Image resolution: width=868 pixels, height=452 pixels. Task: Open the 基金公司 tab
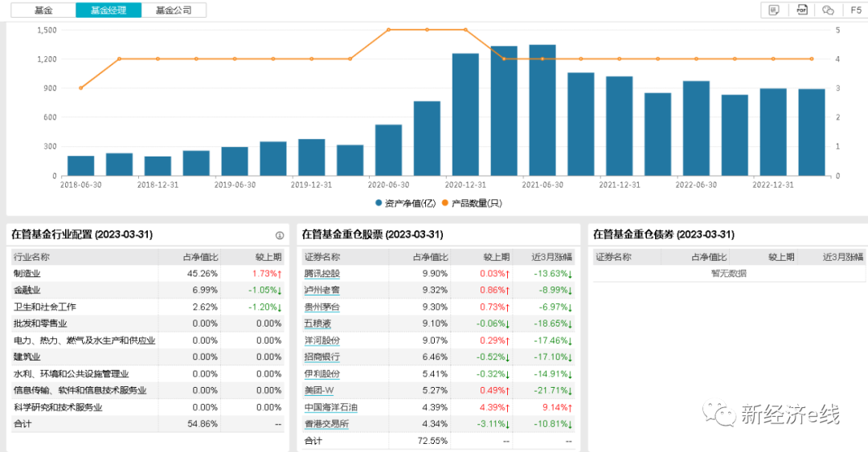coord(174,10)
